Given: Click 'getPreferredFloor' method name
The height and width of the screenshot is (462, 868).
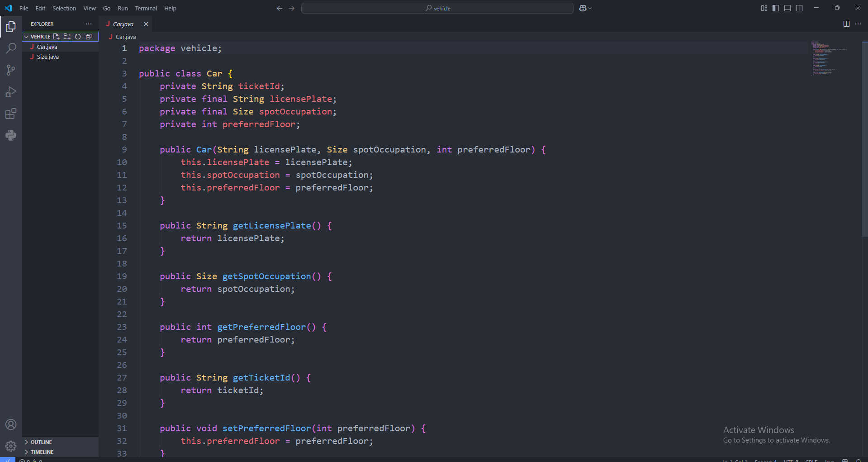Looking at the screenshot, I should [261, 327].
